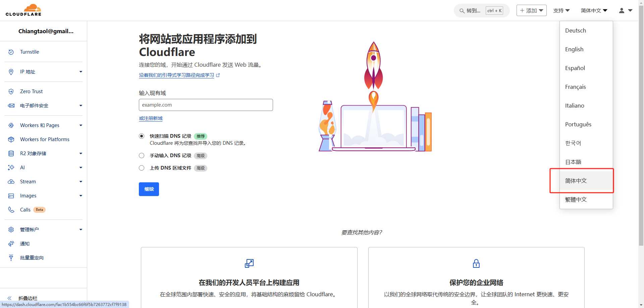Screen dimensions: 644x308
Task: Click the Cloudflare logo
Action: point(23,10)
